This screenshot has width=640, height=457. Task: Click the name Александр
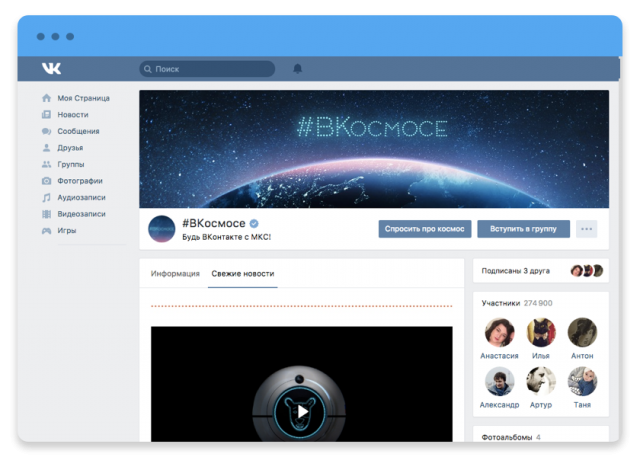point(499,405)
